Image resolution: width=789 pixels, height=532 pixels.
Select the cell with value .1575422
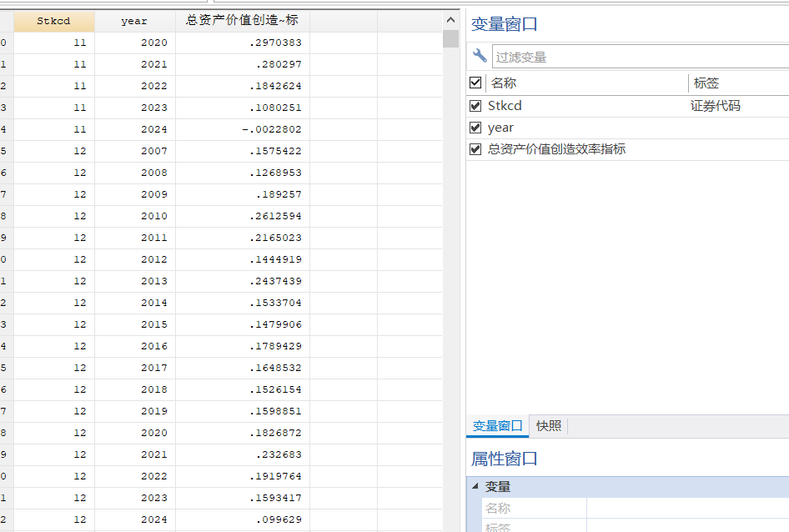click(243, 151)
